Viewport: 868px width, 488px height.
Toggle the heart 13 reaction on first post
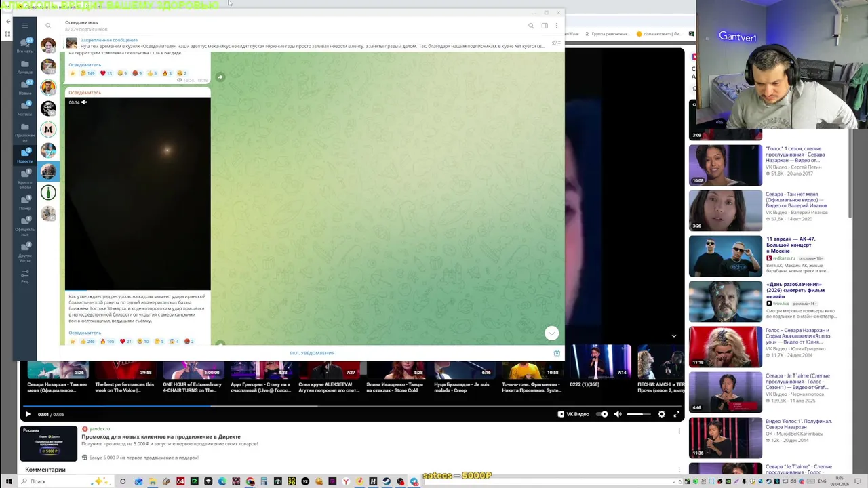106,73
